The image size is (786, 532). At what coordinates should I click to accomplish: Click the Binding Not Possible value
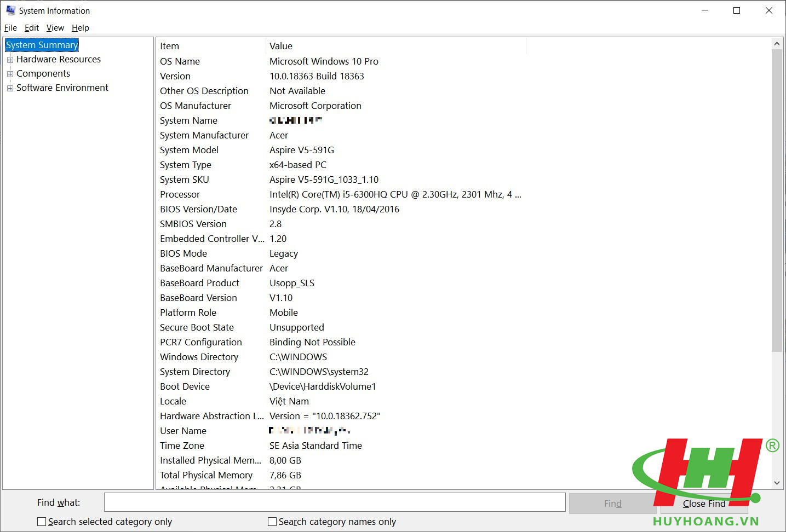(x=312, y=342)
